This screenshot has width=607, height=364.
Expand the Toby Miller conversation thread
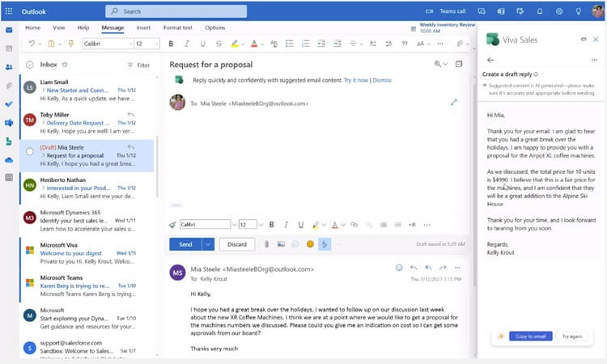(x=44, y=123)
